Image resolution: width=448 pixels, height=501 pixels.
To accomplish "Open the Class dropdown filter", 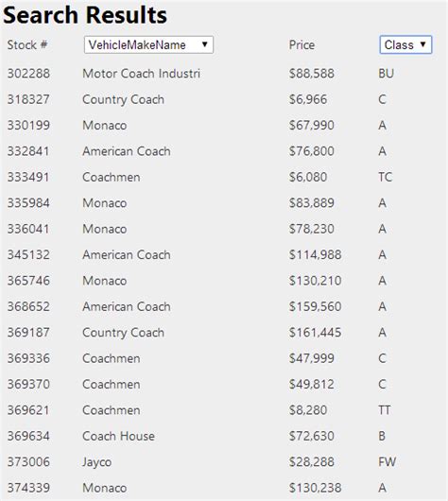I will (x=405, y=44).
